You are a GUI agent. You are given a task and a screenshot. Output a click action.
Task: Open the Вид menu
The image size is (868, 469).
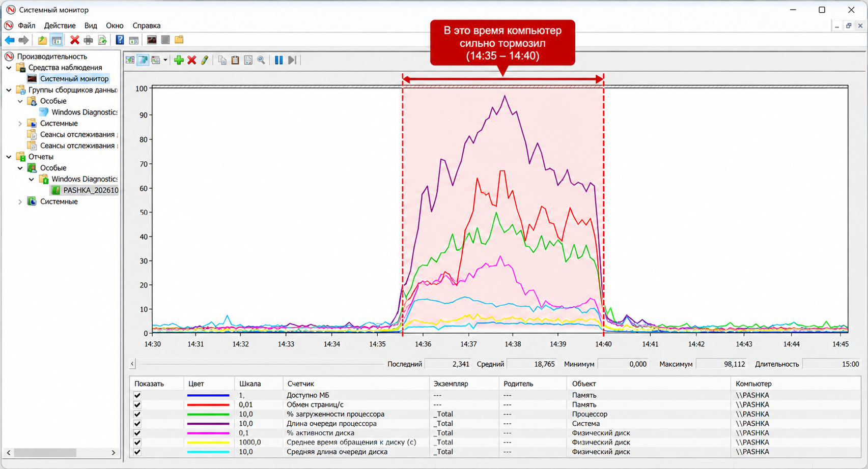coord(91,25)
